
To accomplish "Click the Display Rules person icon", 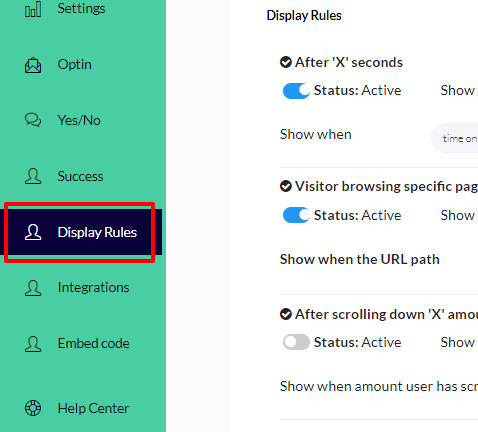I will tap(33, 232).
